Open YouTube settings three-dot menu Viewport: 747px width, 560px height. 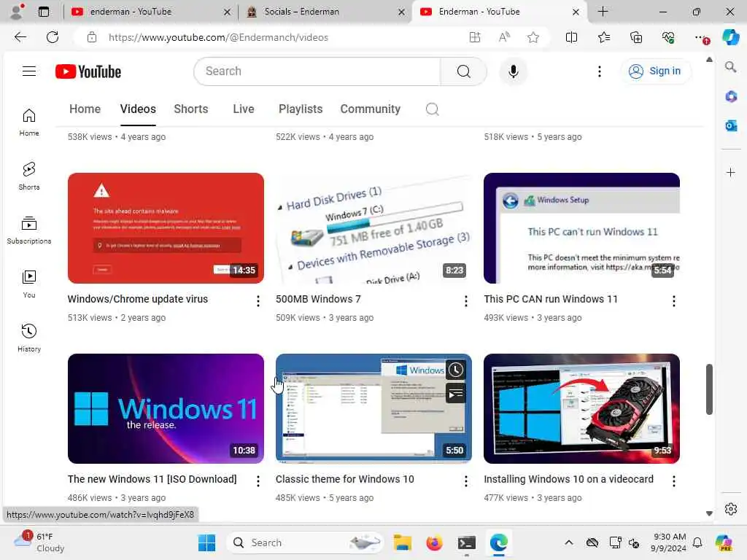[x=600, y=71]
